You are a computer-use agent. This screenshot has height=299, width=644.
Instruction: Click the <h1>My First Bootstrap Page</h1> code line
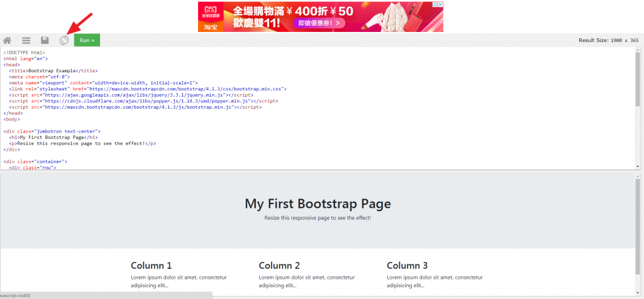click(x=53, y=138)
